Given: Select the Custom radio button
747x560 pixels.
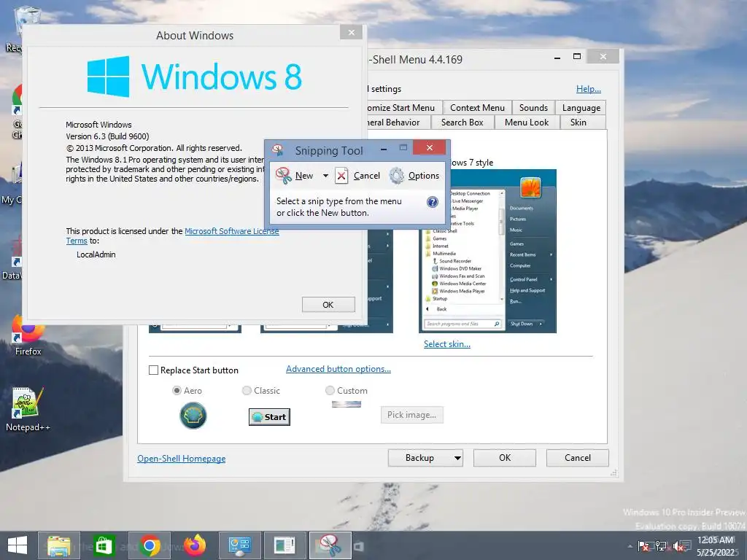Looking at the screenshot, I should coord(330,391).
